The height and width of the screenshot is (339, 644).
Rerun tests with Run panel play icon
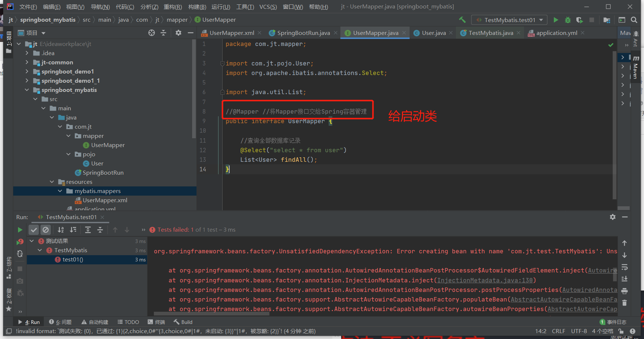pyautogui.click(x=20, y=230)
